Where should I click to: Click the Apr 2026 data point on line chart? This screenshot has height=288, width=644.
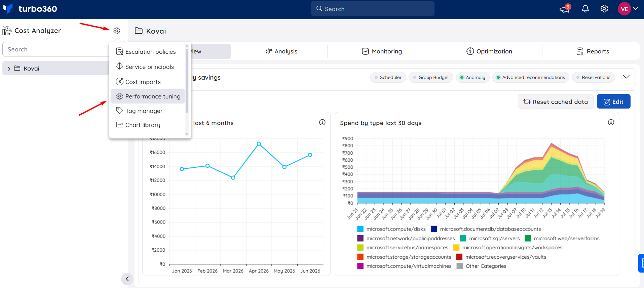pos(259,144)
